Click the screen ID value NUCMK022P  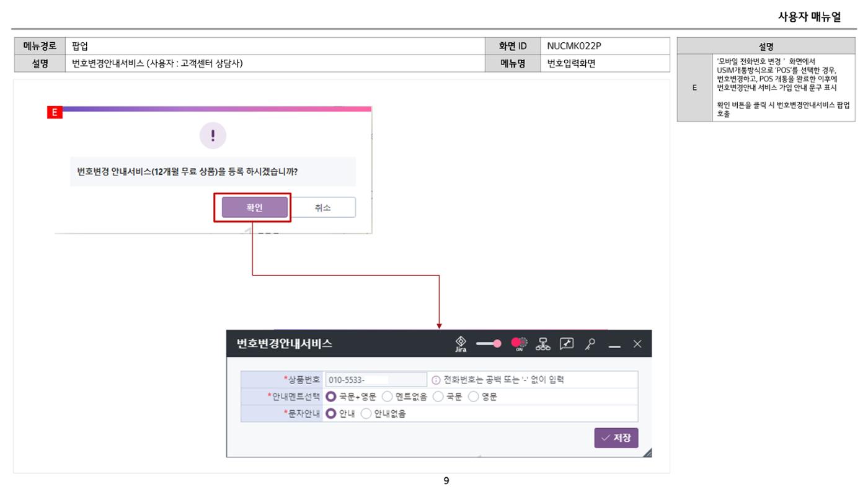click(x=574, y=45)
